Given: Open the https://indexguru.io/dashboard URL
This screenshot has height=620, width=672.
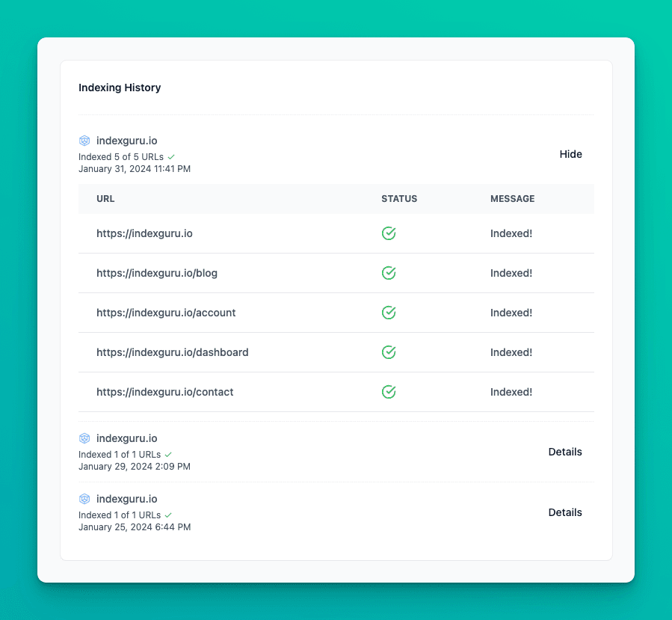Looking at the screenshot, I should click(x=172, y=352).
